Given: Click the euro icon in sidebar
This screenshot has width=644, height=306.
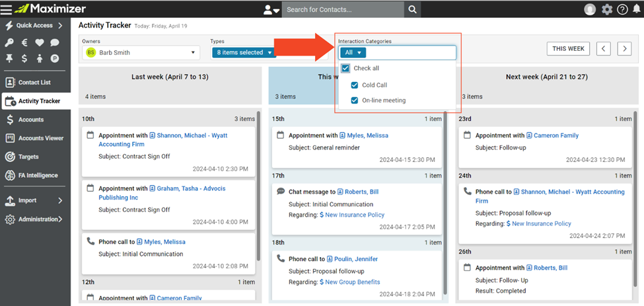Looking at the screenshot, I should (24, 42).
